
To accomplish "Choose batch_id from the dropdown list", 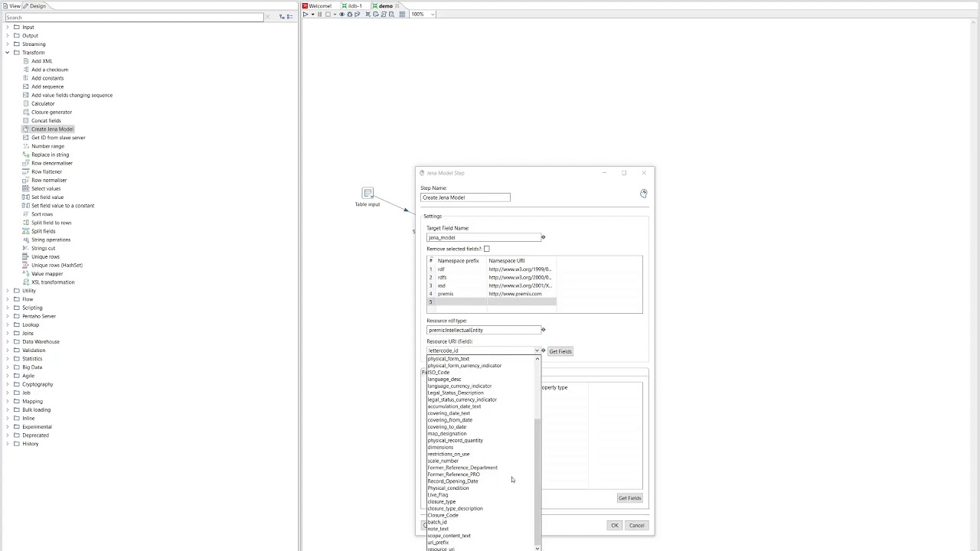I will pos(437,522).
